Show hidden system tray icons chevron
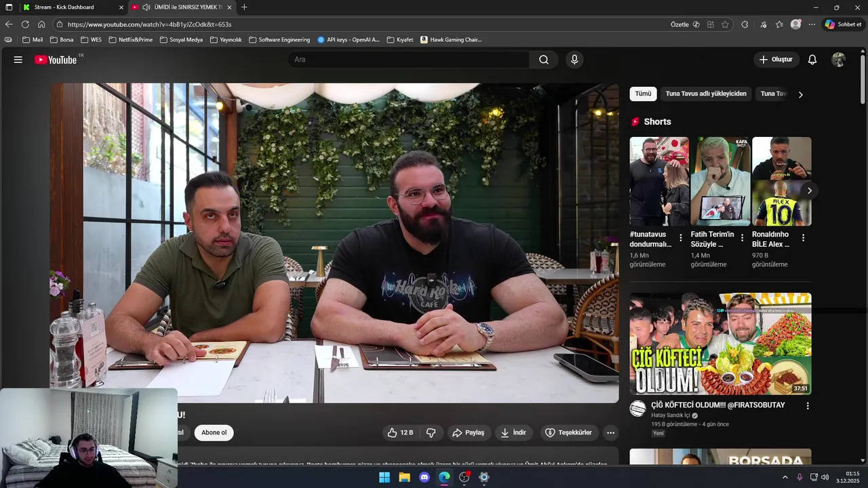 [785, 477]
